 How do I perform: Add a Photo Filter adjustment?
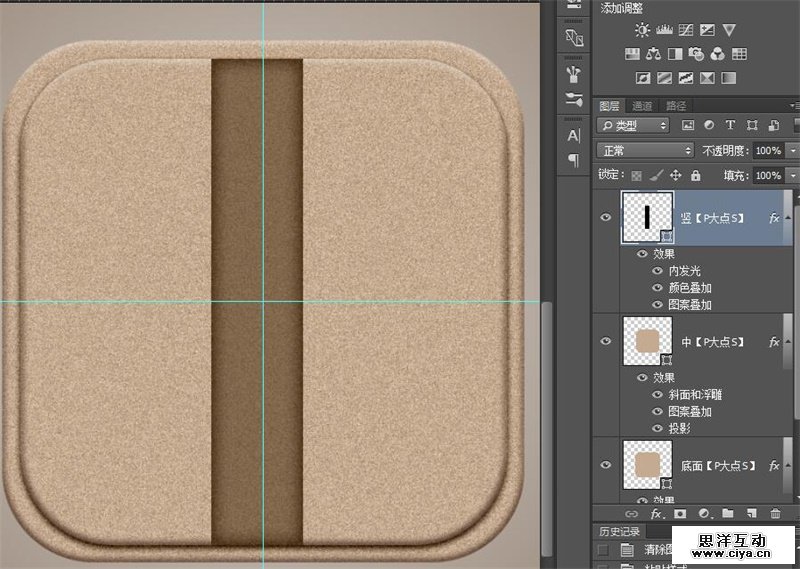697,54
